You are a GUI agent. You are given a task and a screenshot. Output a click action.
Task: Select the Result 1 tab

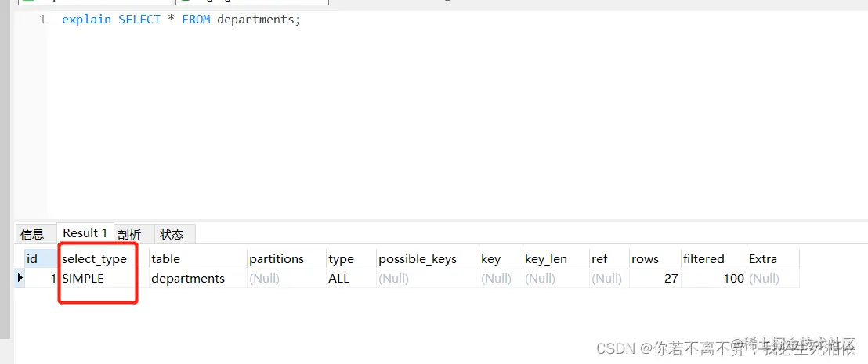pos(85,233)
